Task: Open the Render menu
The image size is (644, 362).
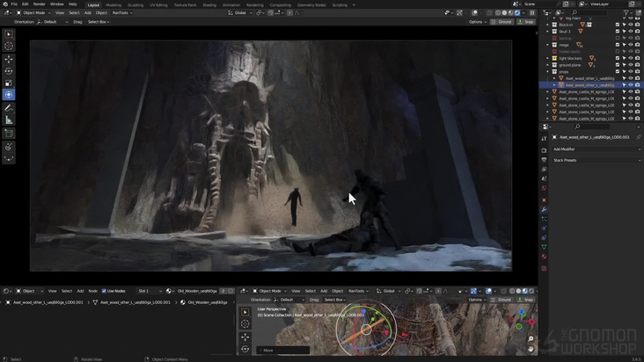Action: pyautogui.click(x=39, y=4)
